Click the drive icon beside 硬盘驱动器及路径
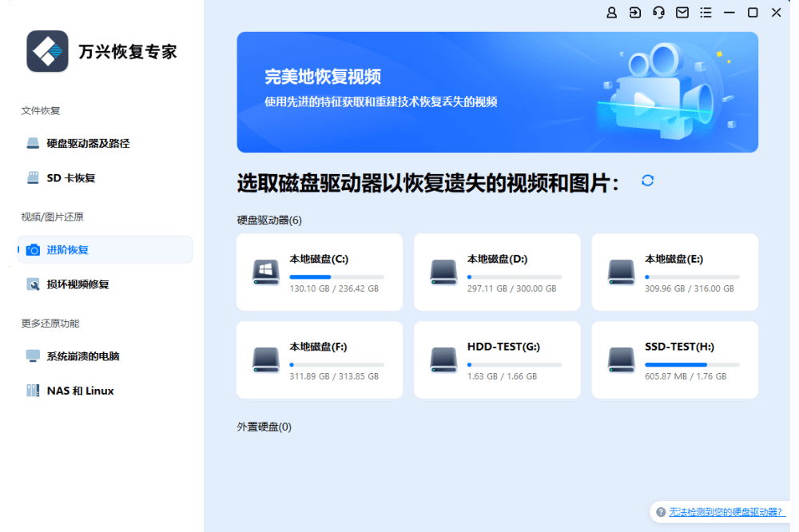The width and height of the screenshot is (799, 532). [x=33, y=143]
